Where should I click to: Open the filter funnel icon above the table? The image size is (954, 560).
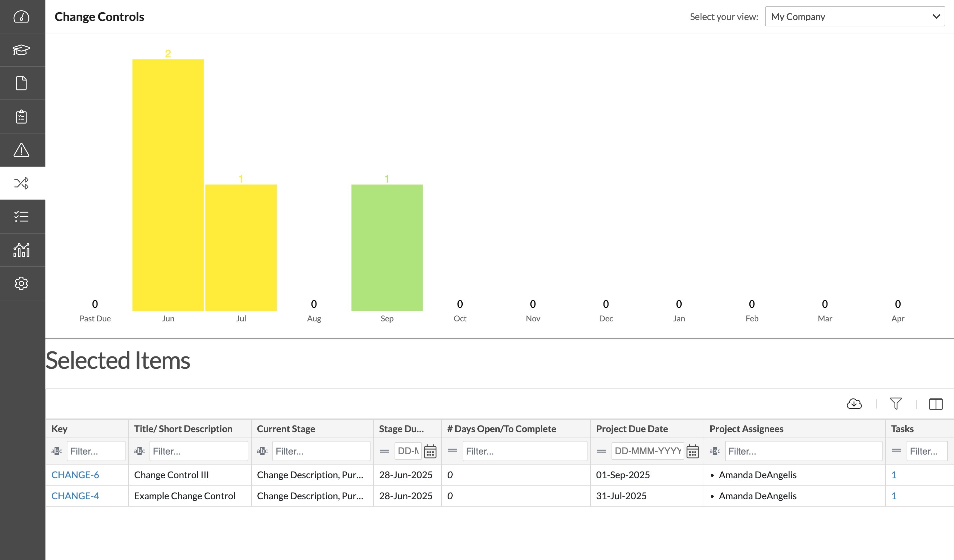coord(895,404)
